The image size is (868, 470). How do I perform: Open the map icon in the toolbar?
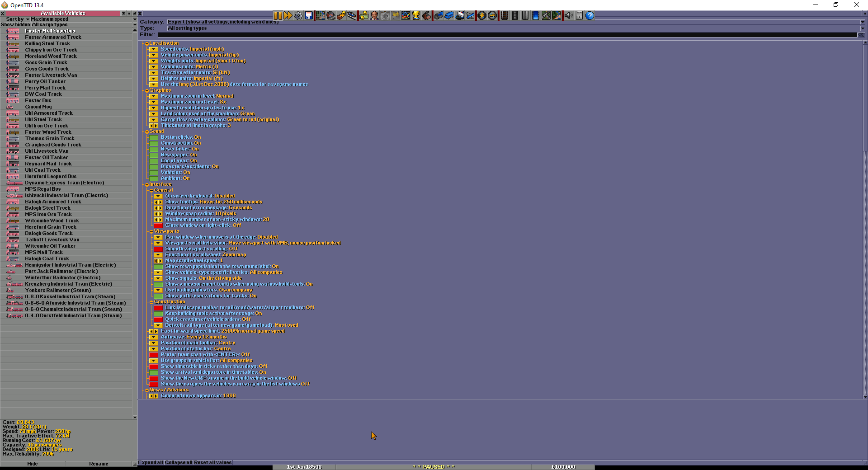[x=321, y=16]
